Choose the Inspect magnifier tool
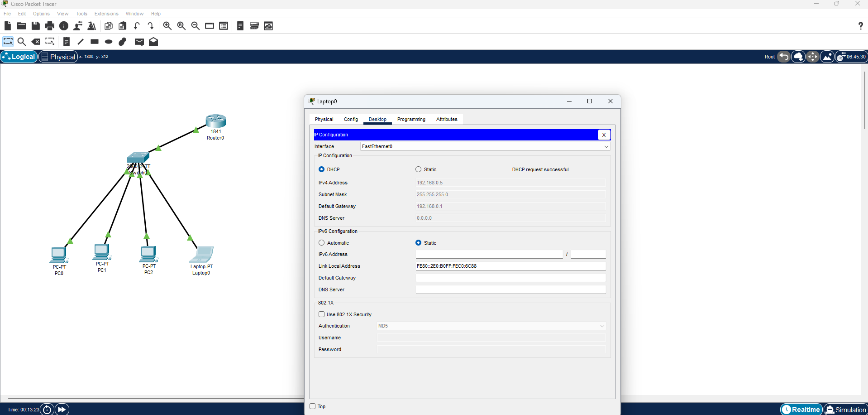 (x=21, y=42)
